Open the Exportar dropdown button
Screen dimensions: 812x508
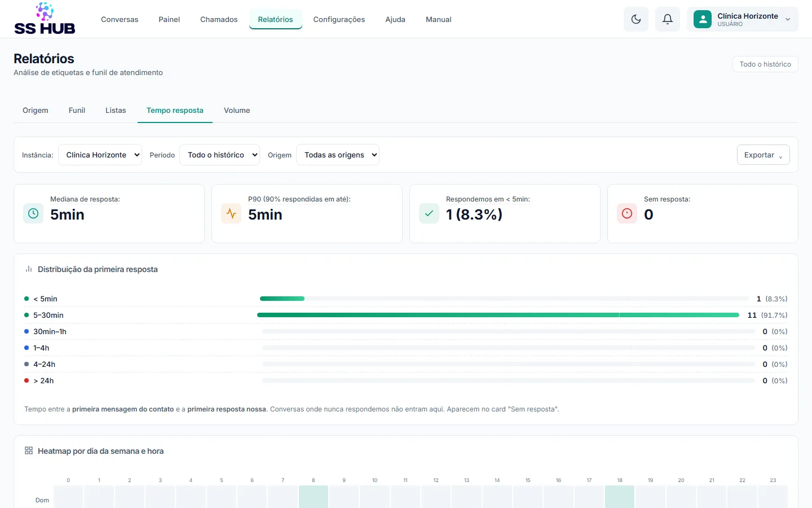coord(764,155)
